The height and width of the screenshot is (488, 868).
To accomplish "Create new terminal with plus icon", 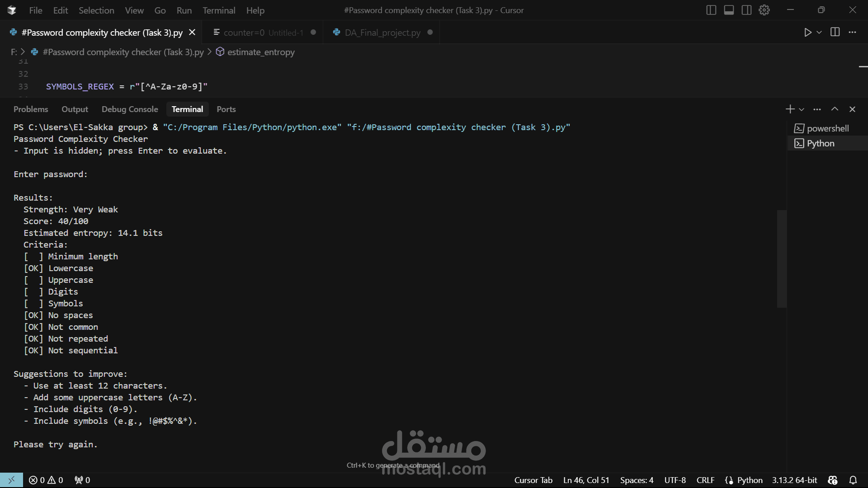I will [790, 109].
